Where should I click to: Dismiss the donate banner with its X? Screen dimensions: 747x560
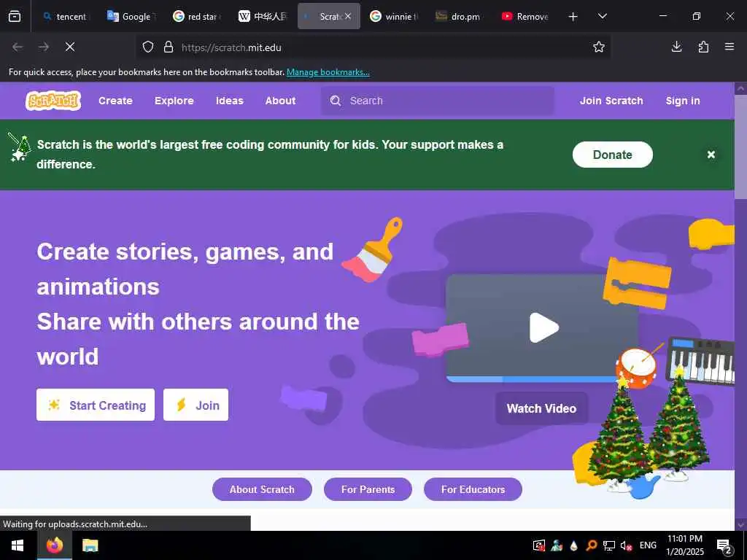(711, 155)
